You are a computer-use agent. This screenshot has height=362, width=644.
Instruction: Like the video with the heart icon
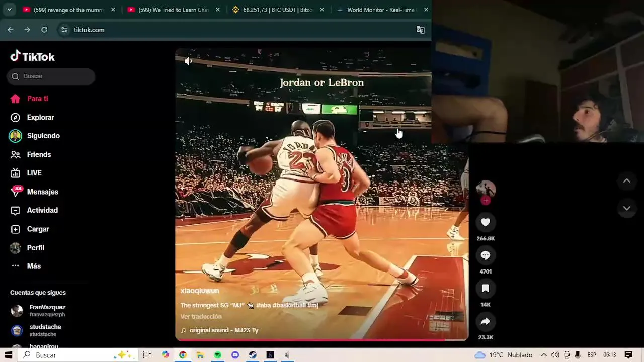[x=486, y=222]
